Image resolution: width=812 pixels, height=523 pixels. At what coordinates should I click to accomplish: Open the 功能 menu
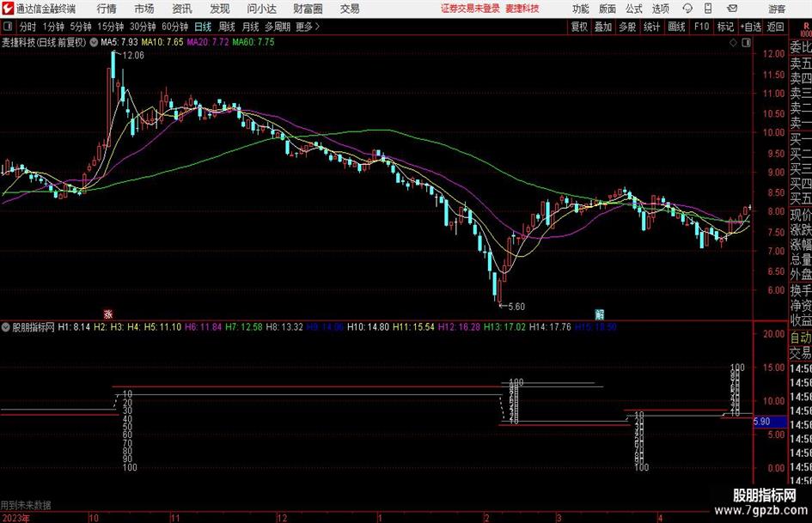581,9
